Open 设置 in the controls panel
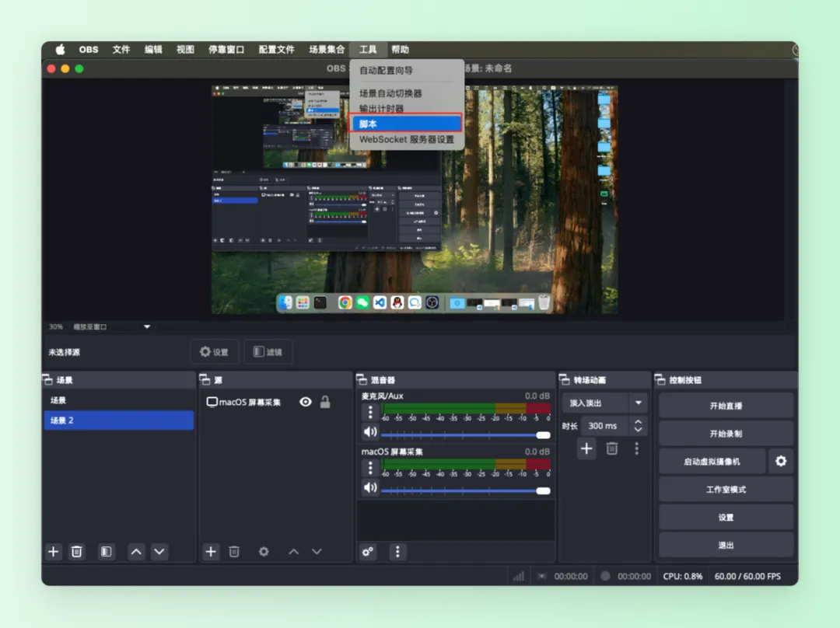Viewport: 840px width, 628px height. pyautogui.click(x=726, y=517)
